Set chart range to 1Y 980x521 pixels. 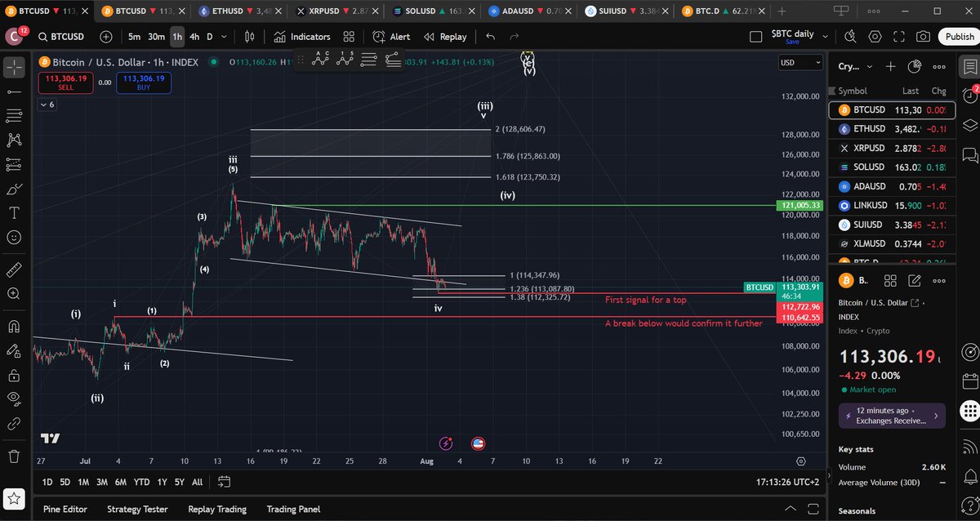click(x=162, y=482)
